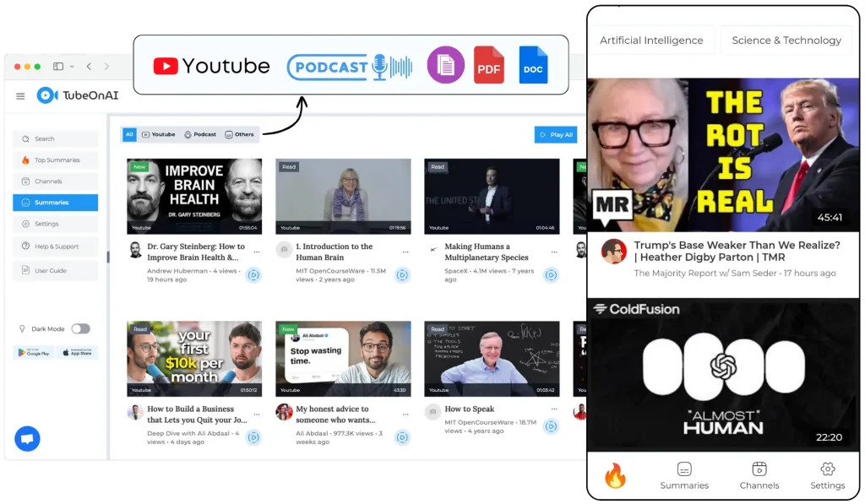The width and height of the screenshot is (865, 504).
Task: Open title '1. Introduction to the Human Brain'
Action: (x=335, y=252)
